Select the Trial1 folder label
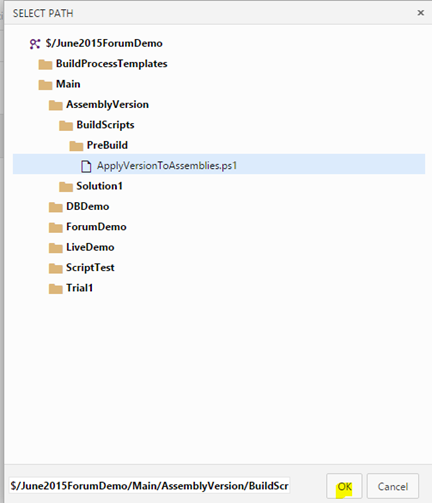432x503 pixels. 79,288
